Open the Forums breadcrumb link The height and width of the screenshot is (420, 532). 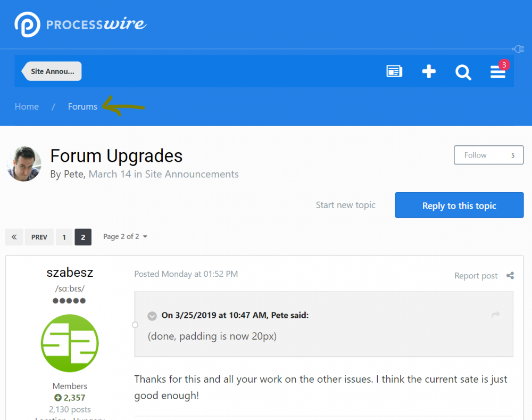82,106
